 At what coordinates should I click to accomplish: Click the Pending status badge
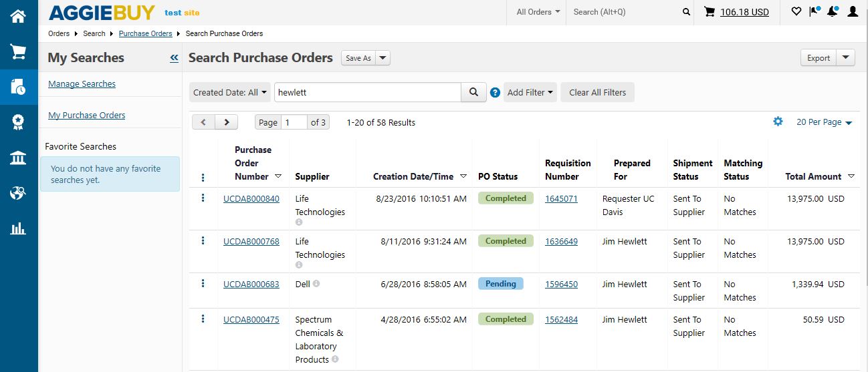coord(501,284)
